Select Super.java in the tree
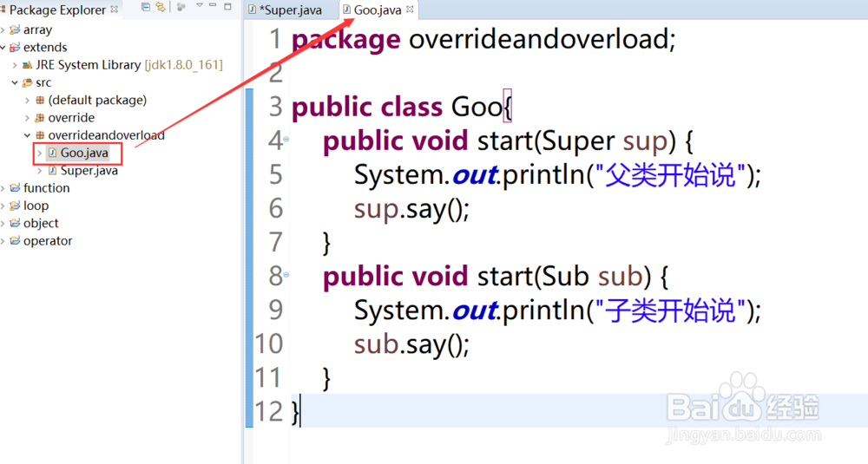The image size is (868, 464). [x=89, y=171]
